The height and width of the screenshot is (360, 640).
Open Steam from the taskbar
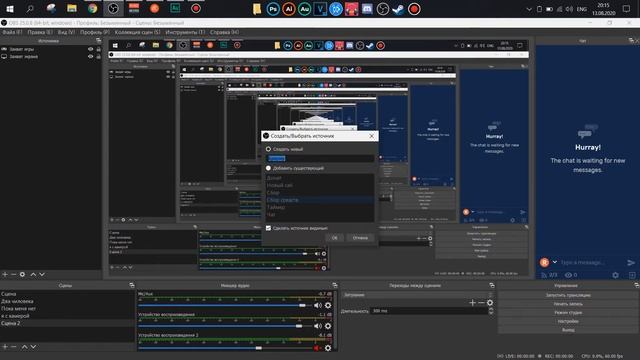398,9
